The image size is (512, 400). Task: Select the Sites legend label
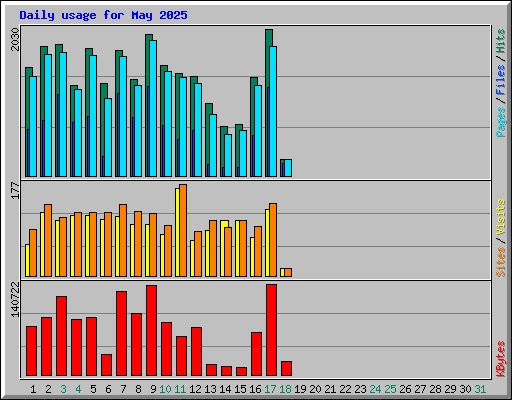(x=501, y=262)
